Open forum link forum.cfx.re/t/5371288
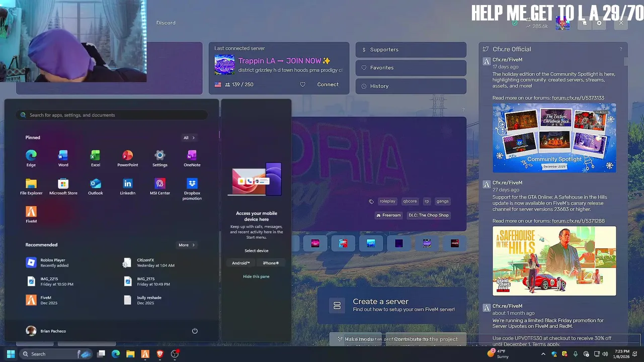644x362 pixels. tap(578, 221)
